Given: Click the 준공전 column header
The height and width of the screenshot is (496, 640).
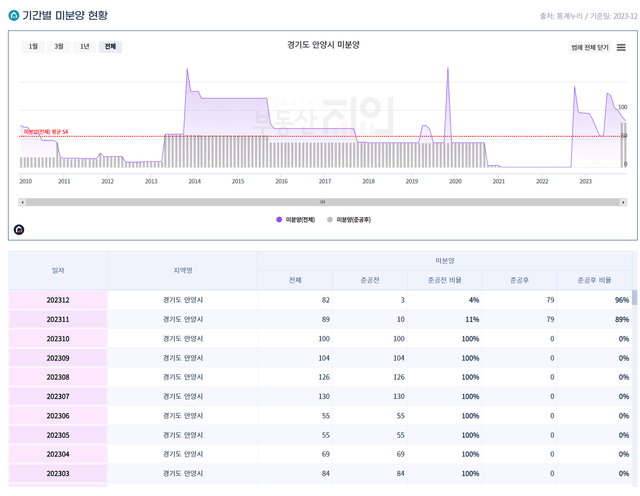Looking at the screenshot, I should click(x=370, y=280).
